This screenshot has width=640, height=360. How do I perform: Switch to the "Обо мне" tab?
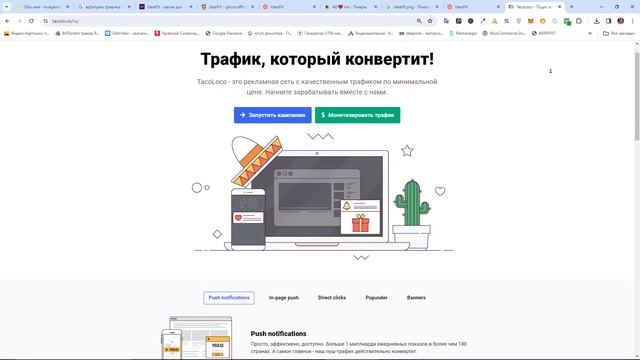42,7
